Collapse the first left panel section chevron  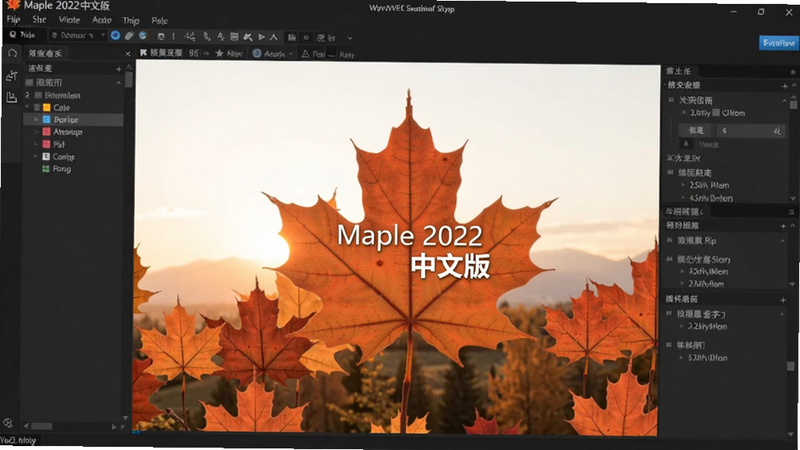pyautogui.click(x=118, y=83)
